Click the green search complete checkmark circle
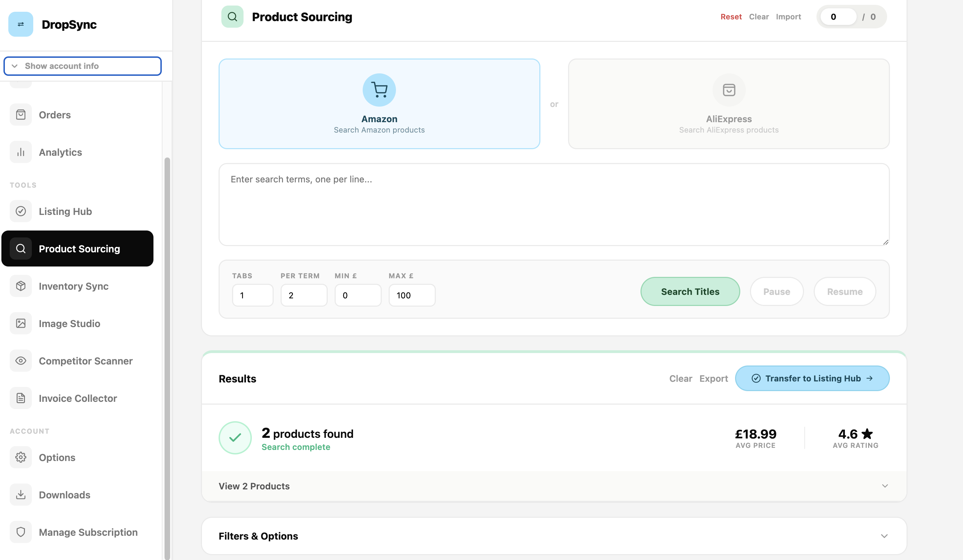 (235, 438)
